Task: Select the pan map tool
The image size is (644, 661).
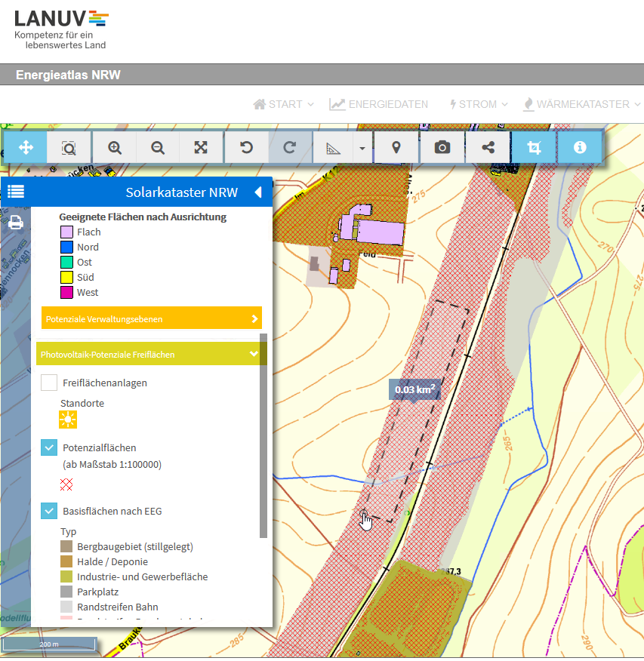Action: [x=26, y=148]
